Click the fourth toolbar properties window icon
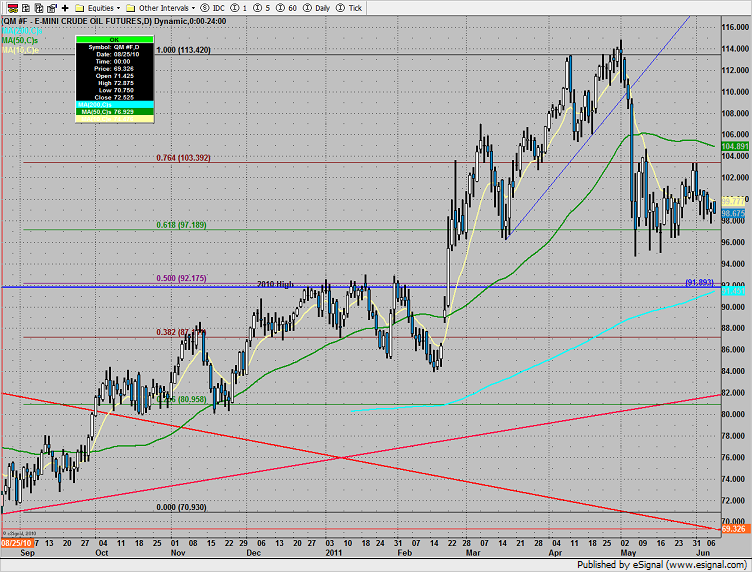The width and height of the screenshot is (752, 572). click(52, 8)
